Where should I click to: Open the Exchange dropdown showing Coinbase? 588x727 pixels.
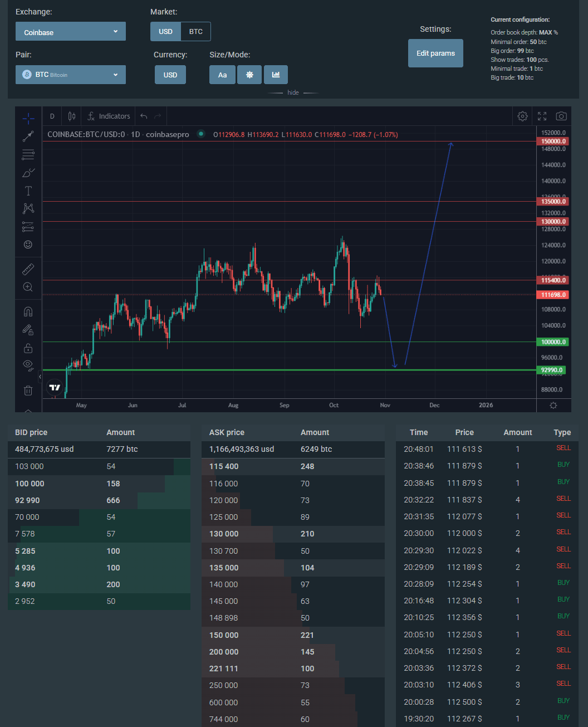point(71,32)
